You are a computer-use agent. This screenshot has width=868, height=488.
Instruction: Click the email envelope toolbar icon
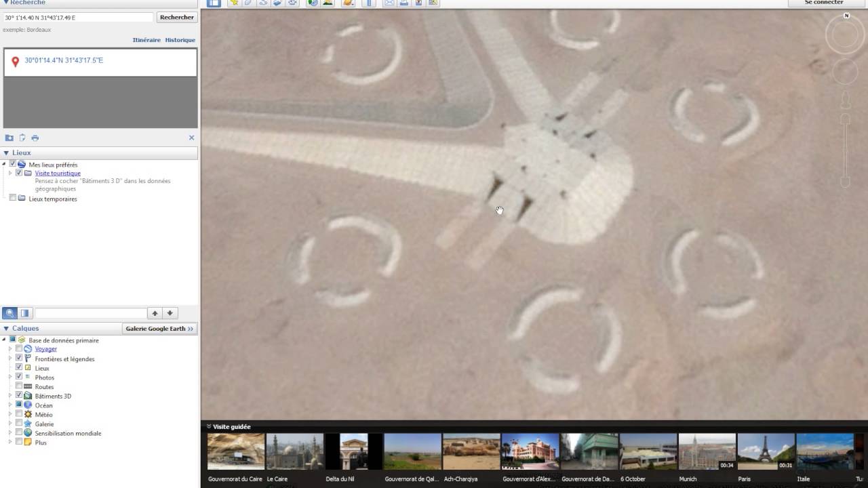click(x=389, y=3)
